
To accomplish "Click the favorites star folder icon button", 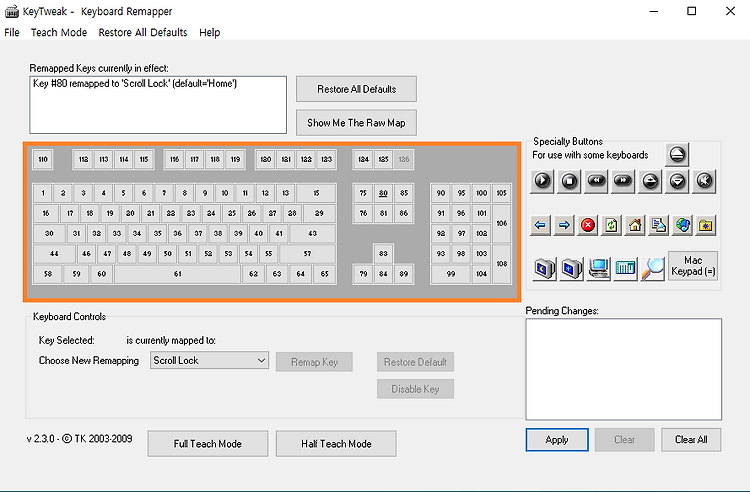I will tap(706, 225).
